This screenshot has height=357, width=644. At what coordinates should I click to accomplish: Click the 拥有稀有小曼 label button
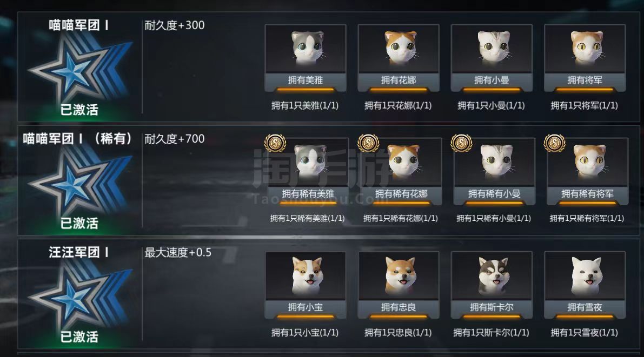[494, 194]
